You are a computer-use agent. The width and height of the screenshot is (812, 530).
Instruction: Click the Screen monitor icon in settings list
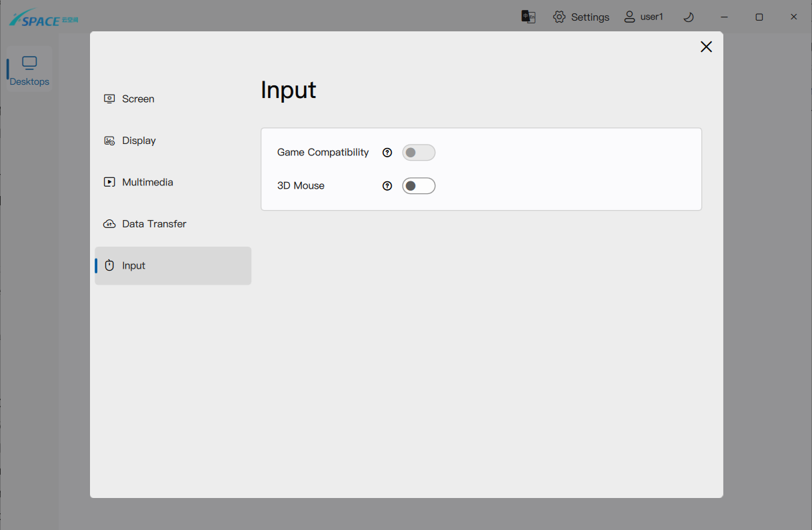[x=109, y=99]
